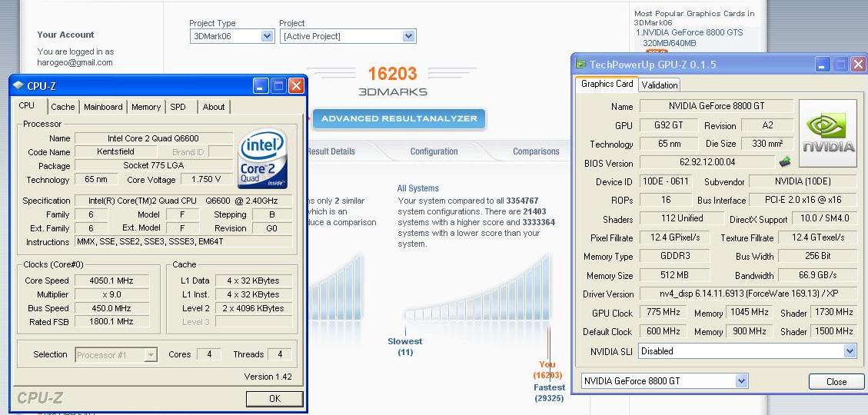Image resolution: width=868 pixels, height=415 pixels.
Task: Click the BIOS Version field 62.92.12.00.04
Action: click(707, 162)
